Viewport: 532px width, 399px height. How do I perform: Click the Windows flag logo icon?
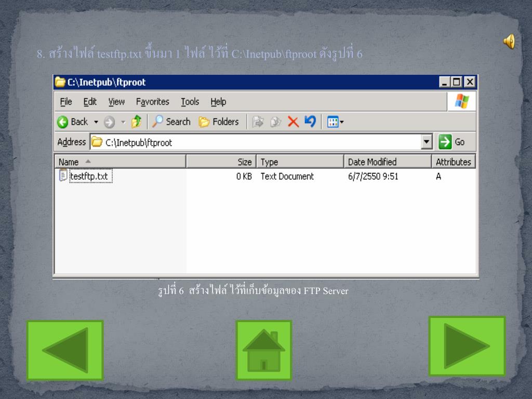pos(461,101)
